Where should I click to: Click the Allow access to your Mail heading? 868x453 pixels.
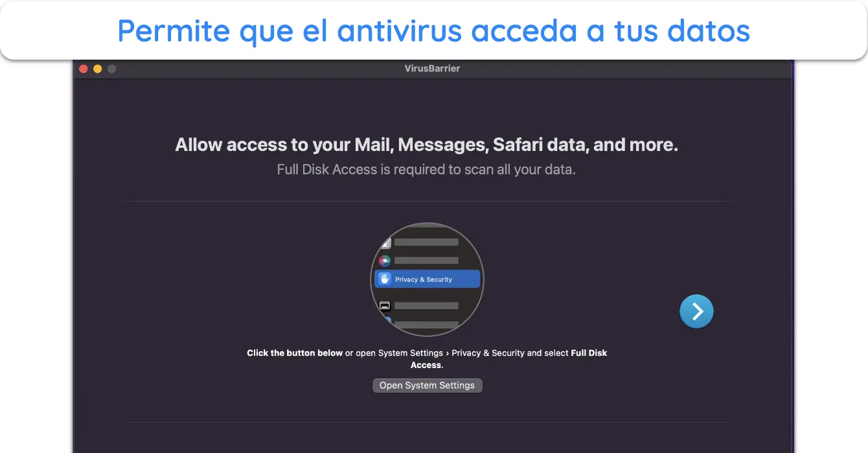(426, 145)
